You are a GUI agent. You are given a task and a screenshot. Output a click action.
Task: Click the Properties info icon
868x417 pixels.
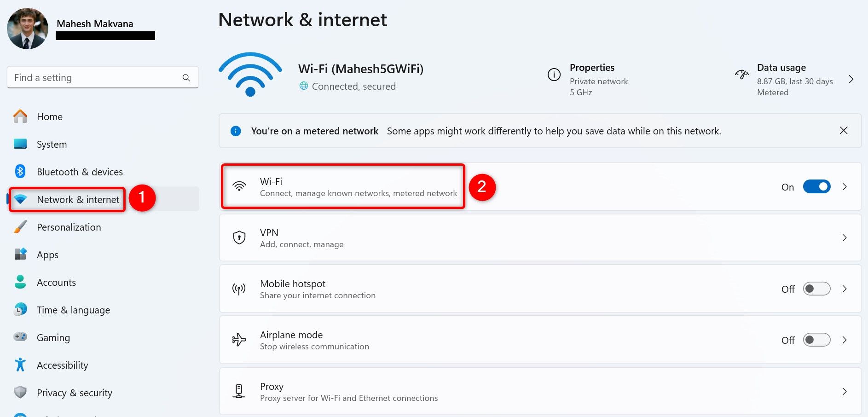click(x=554, y=74)
